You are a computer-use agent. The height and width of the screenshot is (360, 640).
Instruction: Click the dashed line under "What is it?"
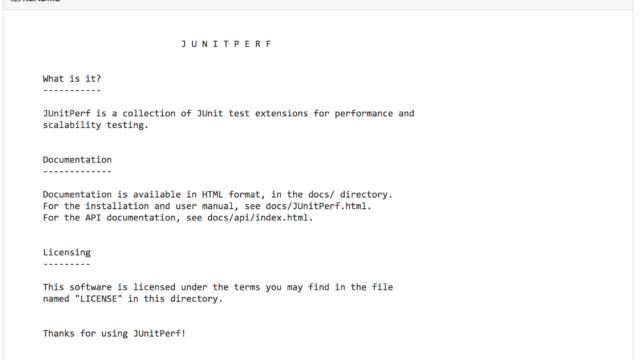pos(72,90)
